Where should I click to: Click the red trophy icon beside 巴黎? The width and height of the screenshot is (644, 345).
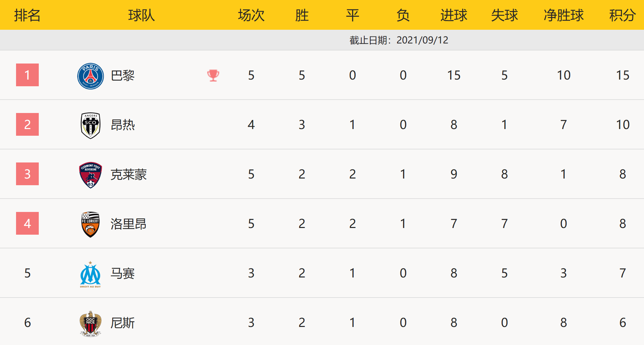213,75
